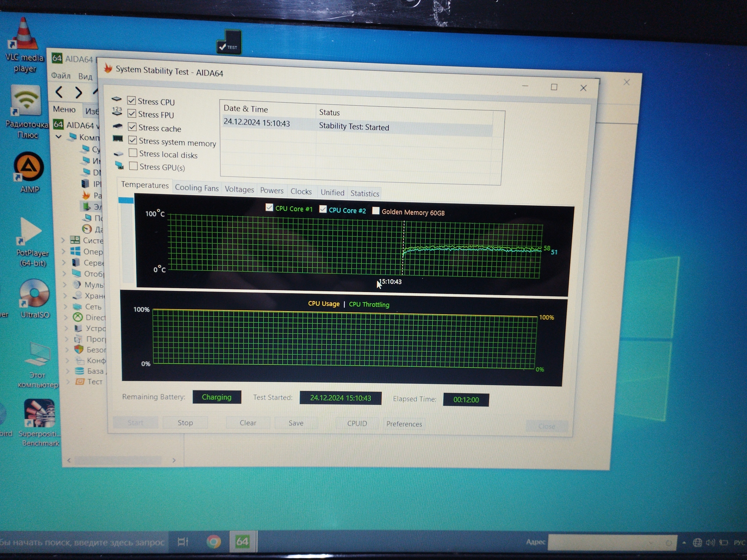Launch Superposition Benchmark shortcut
Viewport: 747px width, 560px height.
click(x=40, y=422)
